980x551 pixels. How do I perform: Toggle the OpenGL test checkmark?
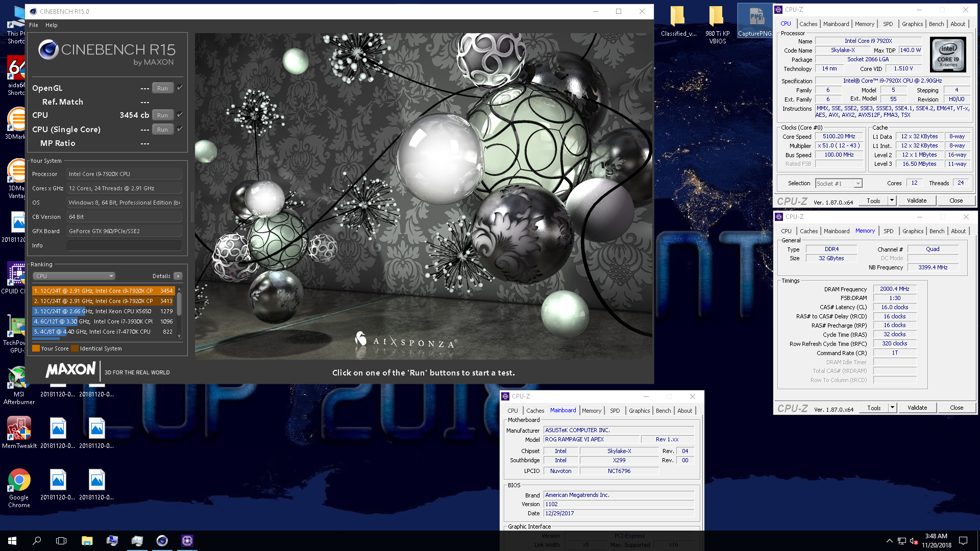point(180,88)
